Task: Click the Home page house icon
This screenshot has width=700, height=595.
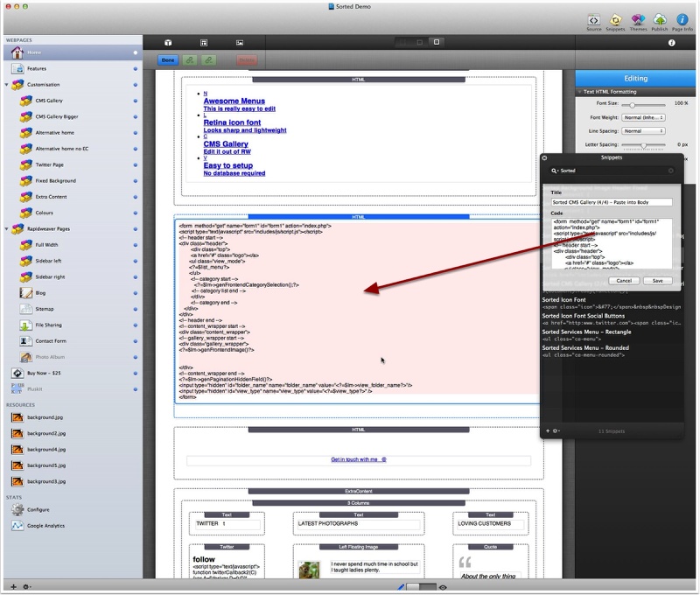Action: (x=17, y=52)
